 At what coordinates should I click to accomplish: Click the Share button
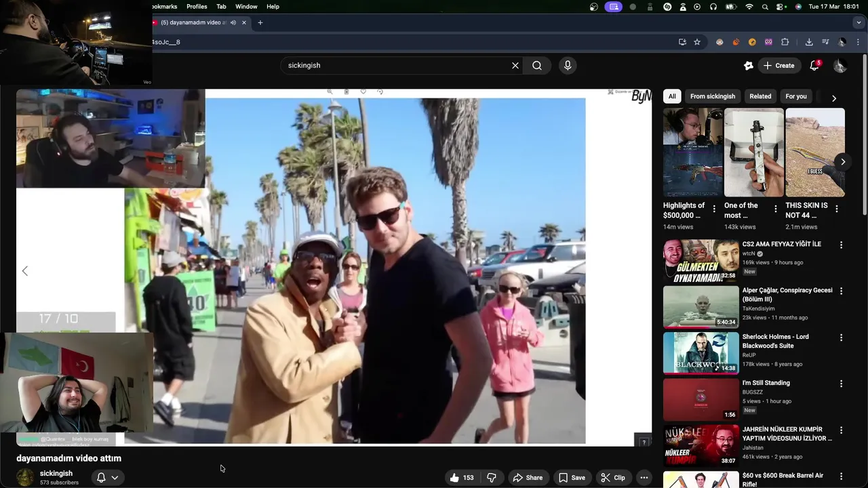[528, 478]
